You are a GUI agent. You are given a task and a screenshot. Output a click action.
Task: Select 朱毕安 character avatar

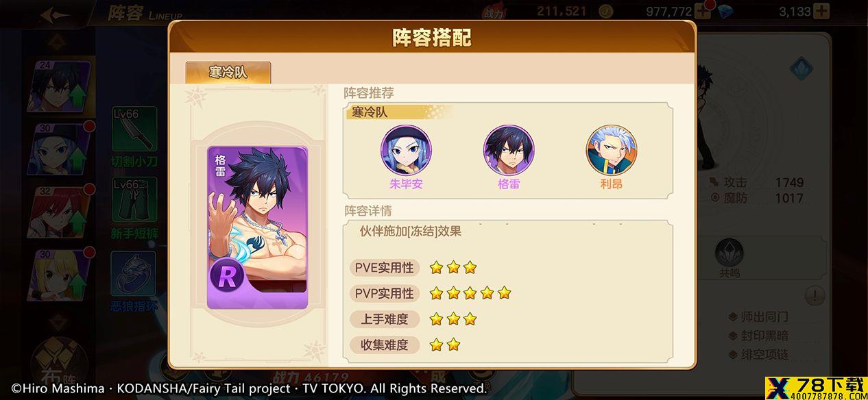(x=406, y=150)
